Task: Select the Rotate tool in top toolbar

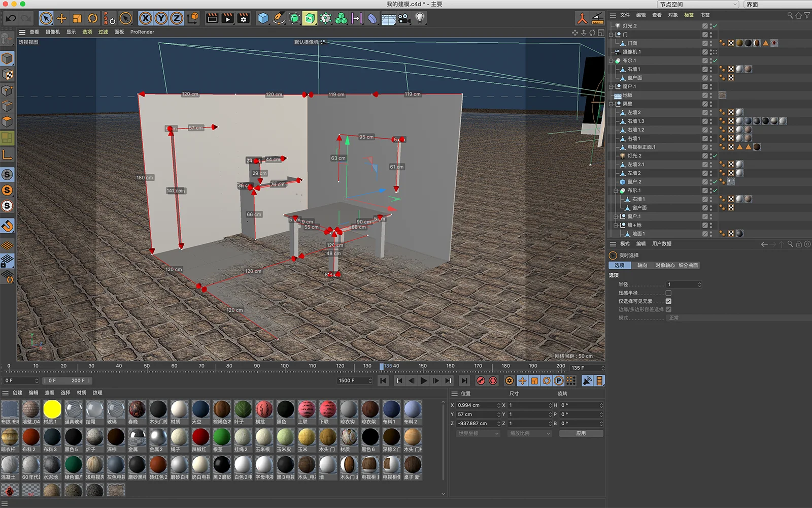Action: (x=93, y=19)
